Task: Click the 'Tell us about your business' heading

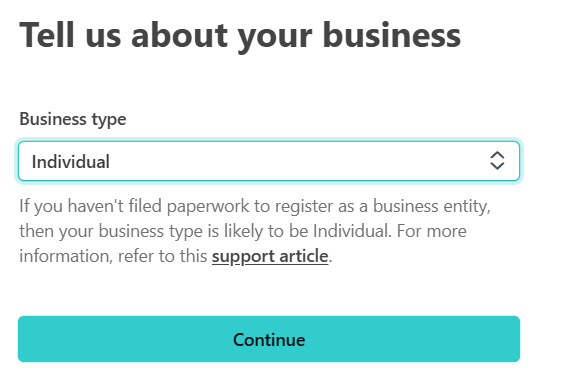Action: pyautogui.click(x=240, y=35)
